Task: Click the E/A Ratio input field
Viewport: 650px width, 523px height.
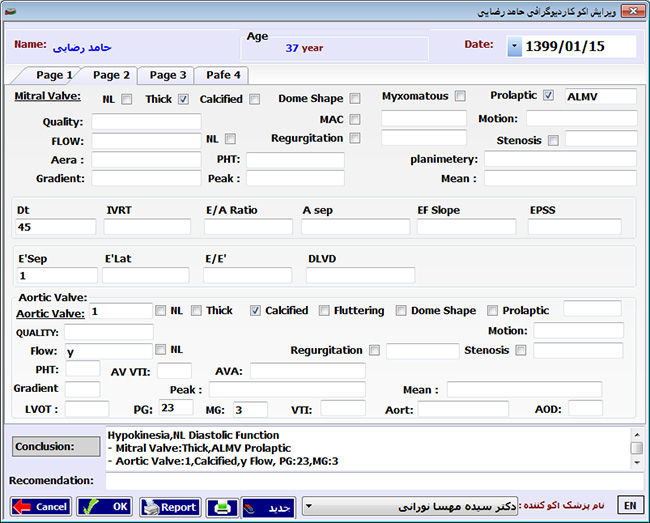Action: click(248, 227)
